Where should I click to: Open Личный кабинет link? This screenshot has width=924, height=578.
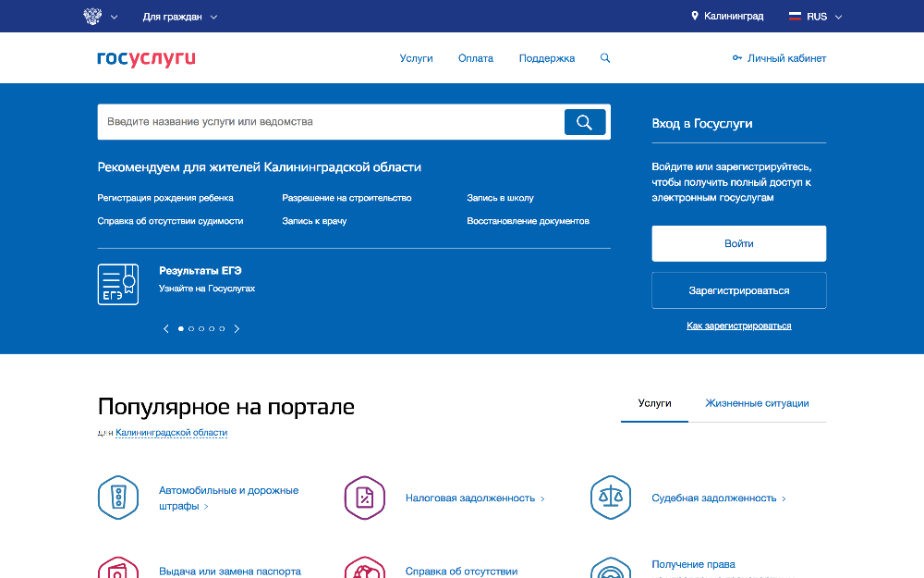point(786,57)
